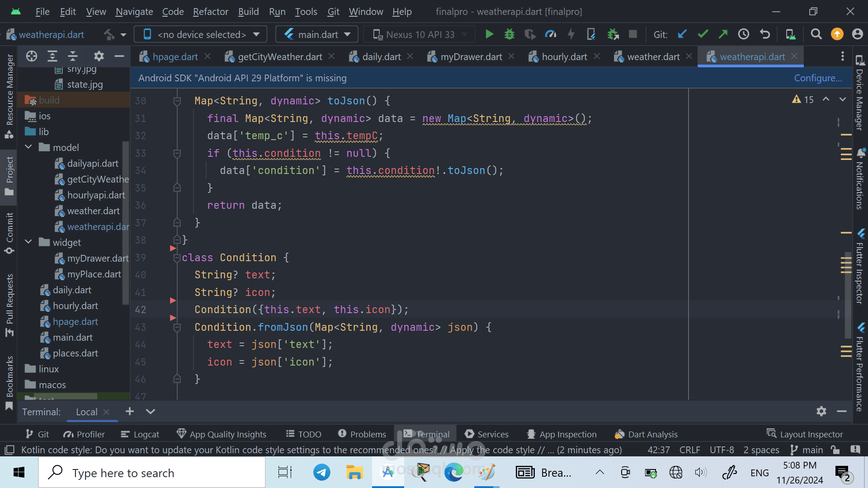Open Git history with the clock icon
This screenshot has width=868, height=488.
click(x=744, y=34)
